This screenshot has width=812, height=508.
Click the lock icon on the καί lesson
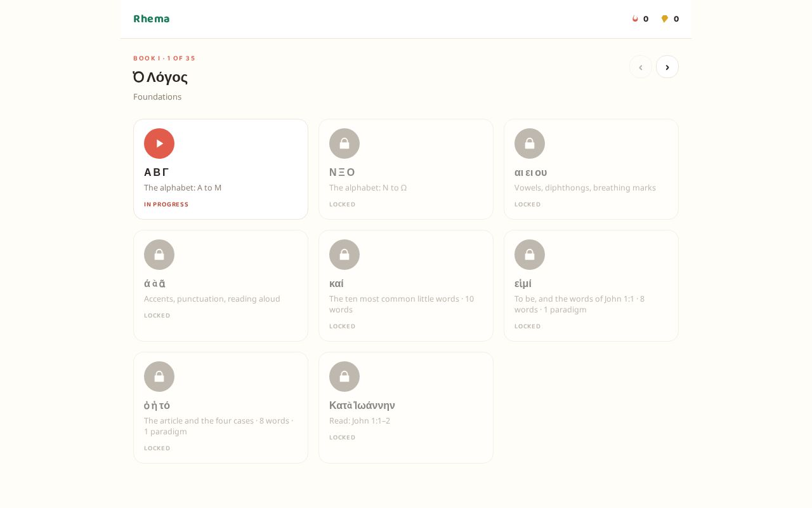(x=344, y=255)
